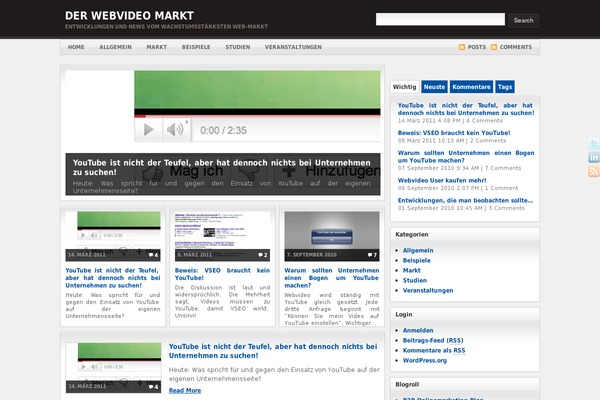Open the COMMENTS feed link
The height and width of the screenshot is (400, 600).
point(516,47)
